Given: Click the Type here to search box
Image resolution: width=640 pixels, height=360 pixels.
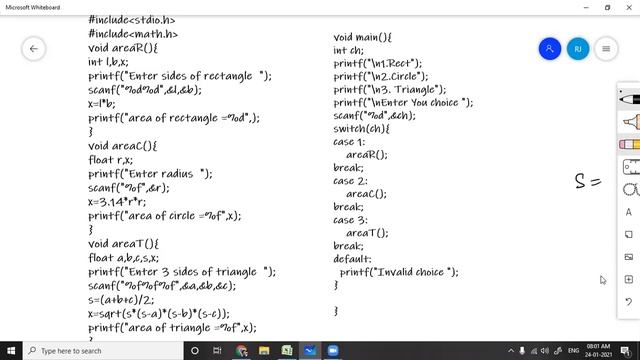Looking at the screenshot, I should (x=103, y=351).
